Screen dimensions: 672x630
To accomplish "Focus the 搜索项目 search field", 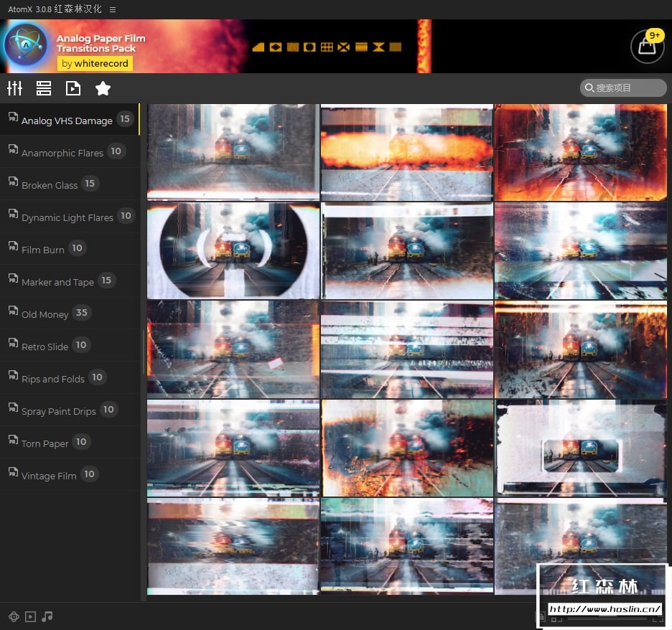I will point(623,88).
